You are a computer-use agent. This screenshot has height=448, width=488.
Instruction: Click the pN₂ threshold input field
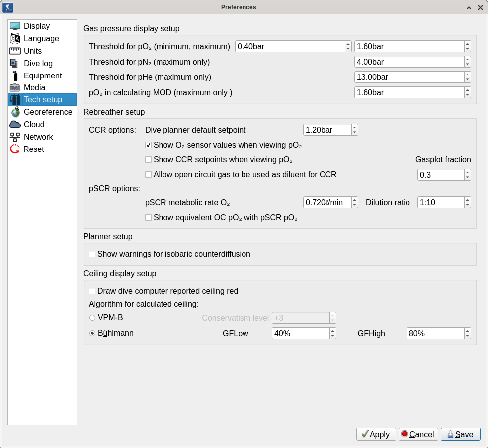(x=408, y=62)
